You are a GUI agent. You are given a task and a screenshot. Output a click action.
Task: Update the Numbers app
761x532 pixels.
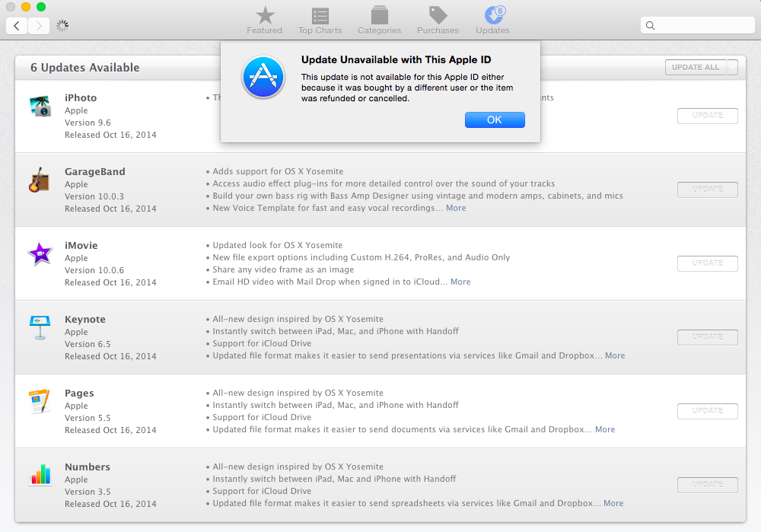[708, 484]
